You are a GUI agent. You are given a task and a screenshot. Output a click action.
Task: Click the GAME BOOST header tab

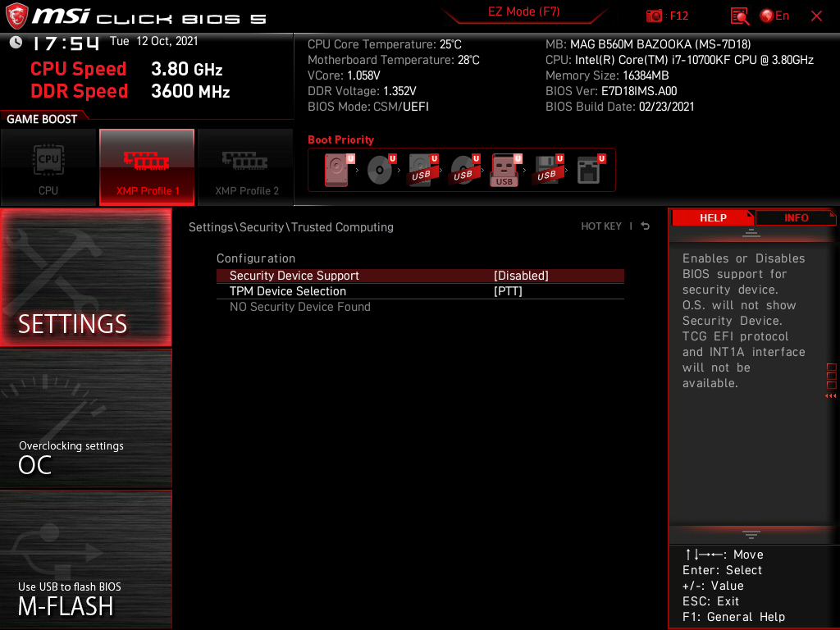point(42,119)
